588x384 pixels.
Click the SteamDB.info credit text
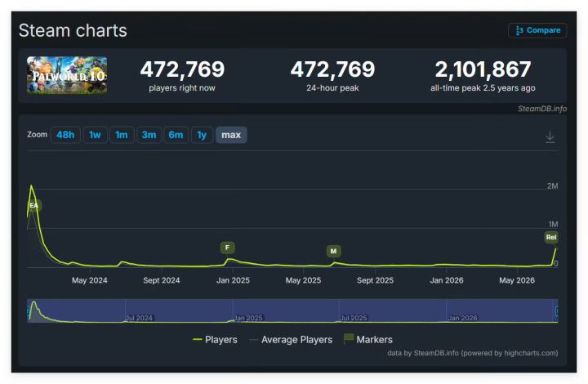click(542, 109)
